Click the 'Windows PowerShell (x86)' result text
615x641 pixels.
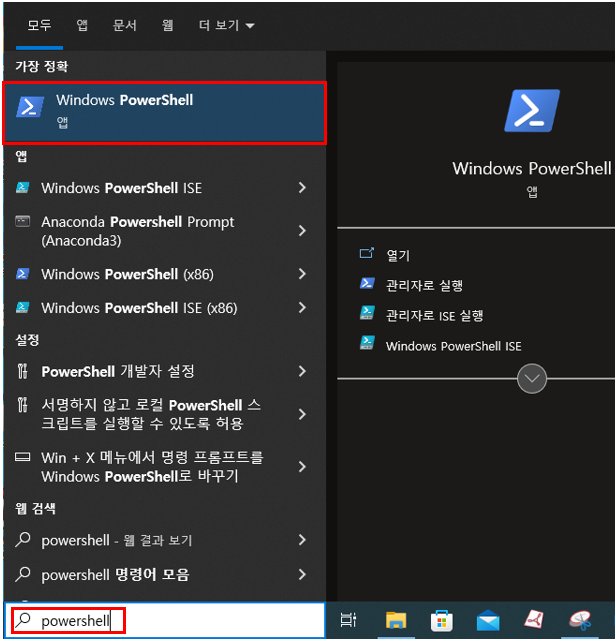click(127, 274)
